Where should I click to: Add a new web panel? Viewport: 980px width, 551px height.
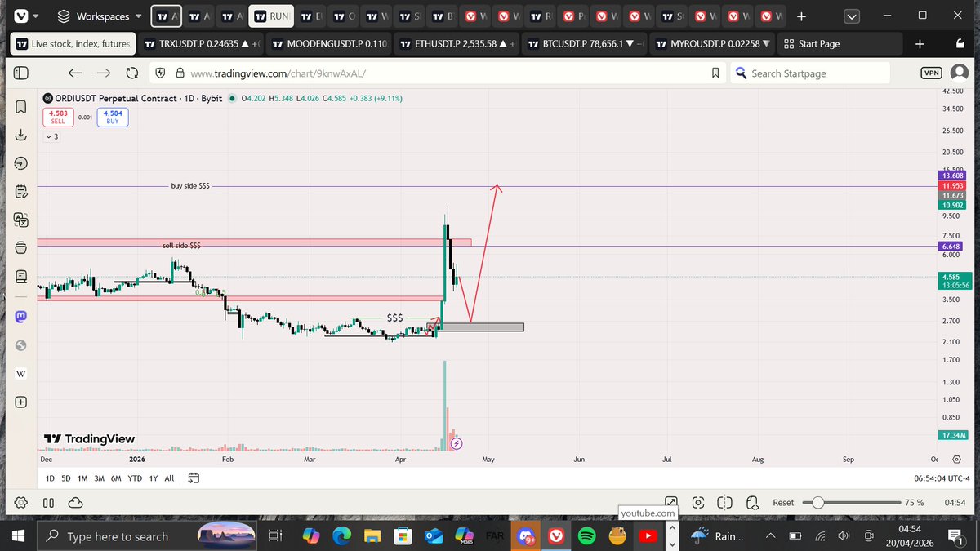[x=20, y=402]
